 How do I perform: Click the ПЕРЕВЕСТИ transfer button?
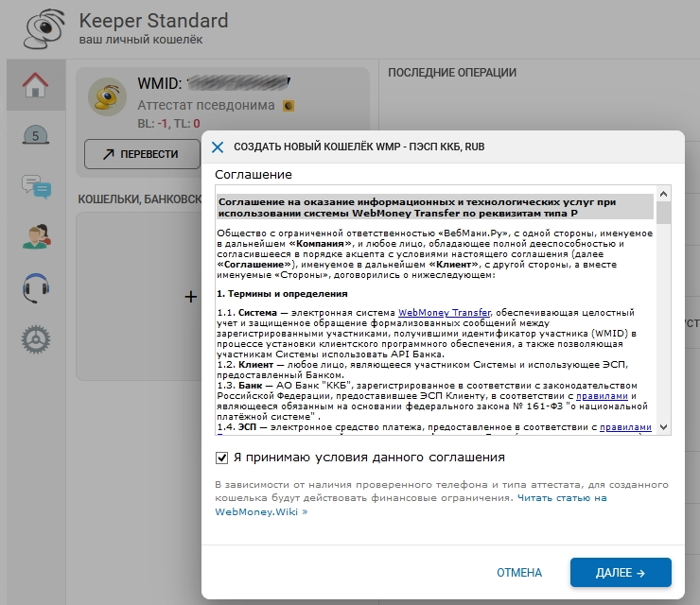(140, 154)
